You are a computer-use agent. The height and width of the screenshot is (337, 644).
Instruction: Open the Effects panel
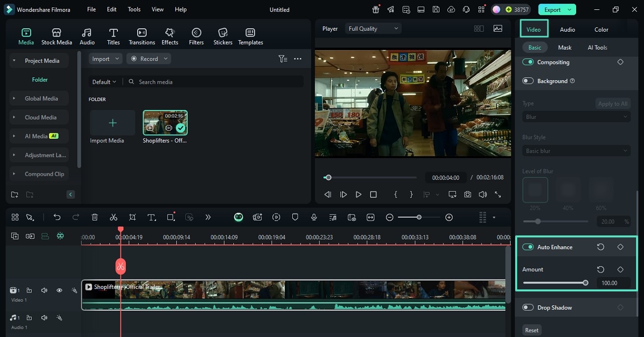[170, 36]
